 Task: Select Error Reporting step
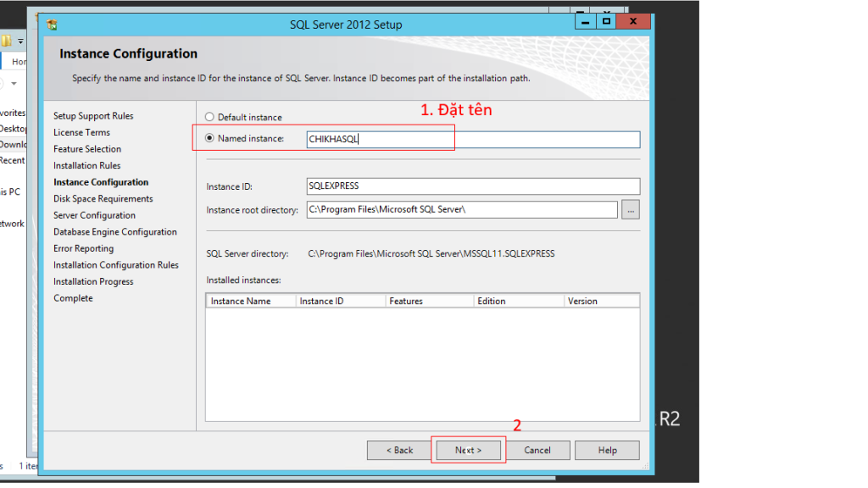point(84,249)
